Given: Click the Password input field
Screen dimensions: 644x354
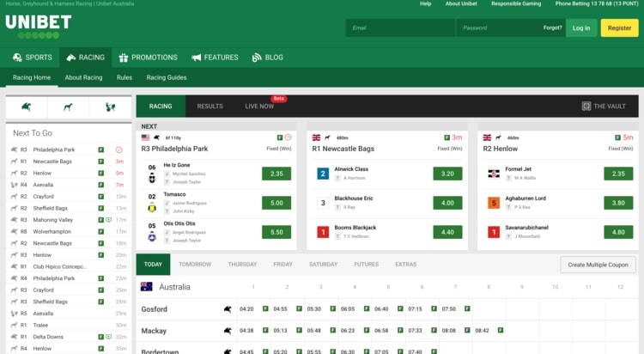Looking at the screenshot, I should (499, 28).
